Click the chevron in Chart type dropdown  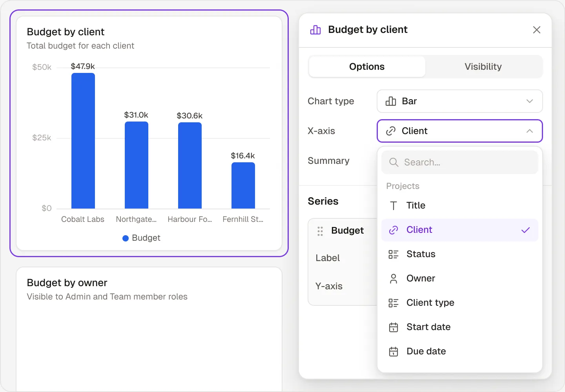[x=530, y=101]
